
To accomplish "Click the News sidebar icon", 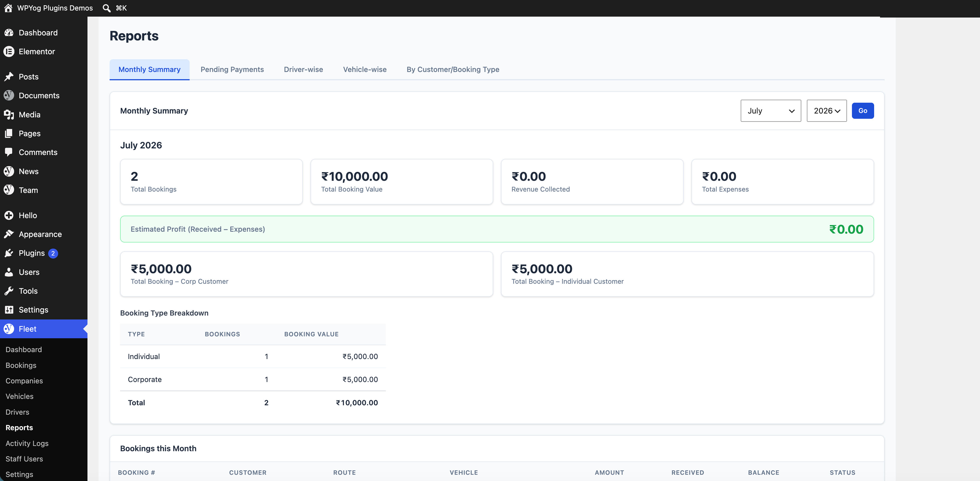I will point(9,171).
